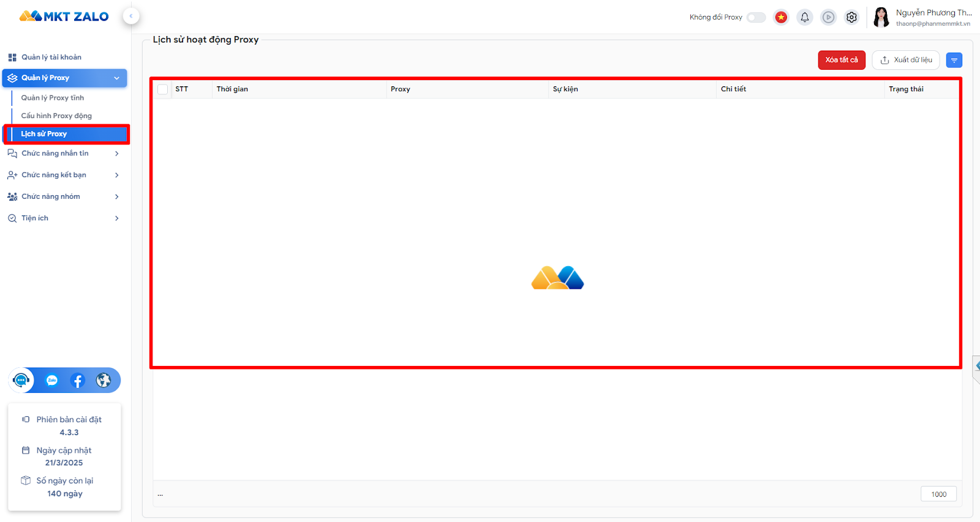Screen dimensions: 980x522
Task: Open Quản lý Proxy tĩnh submenu
Action: (x=53, y=98)
